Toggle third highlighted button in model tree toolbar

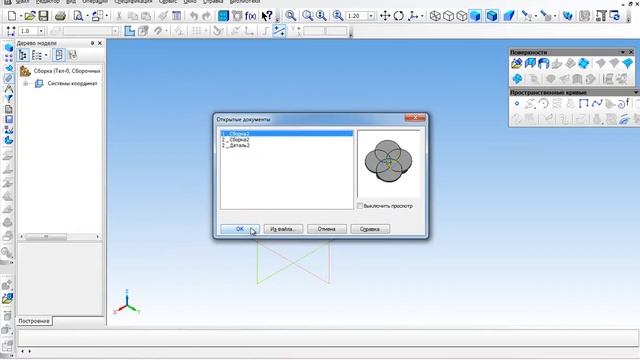(x=59, y=55)
